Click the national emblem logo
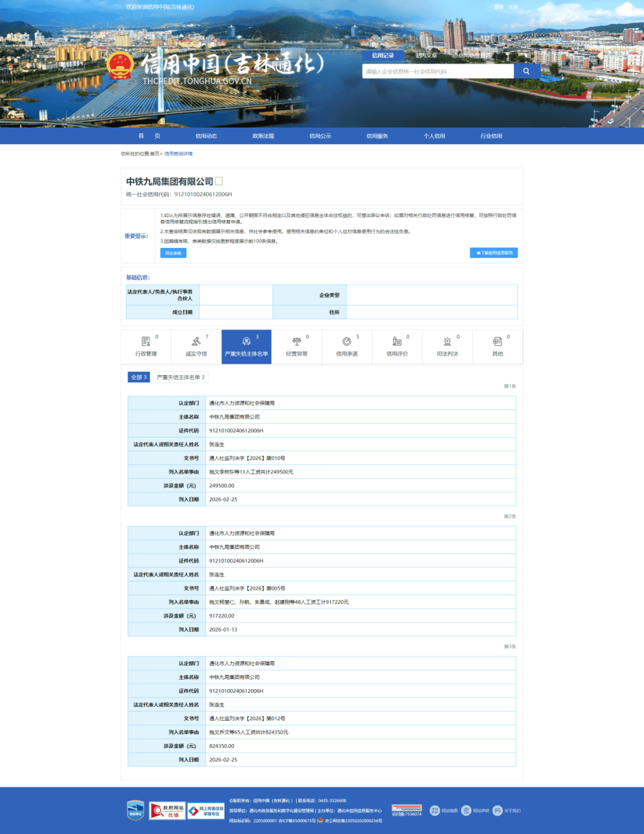 point(121,66)
